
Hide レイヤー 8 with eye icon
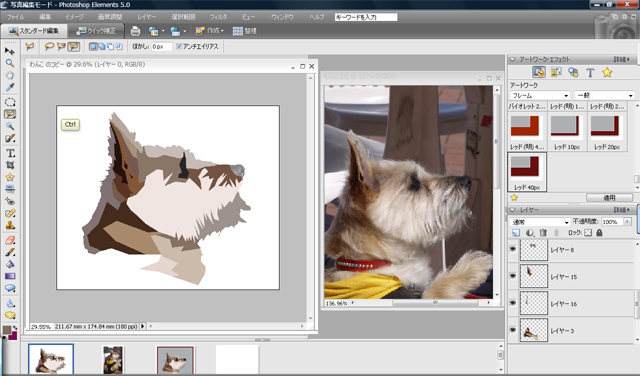coord(513,249)
